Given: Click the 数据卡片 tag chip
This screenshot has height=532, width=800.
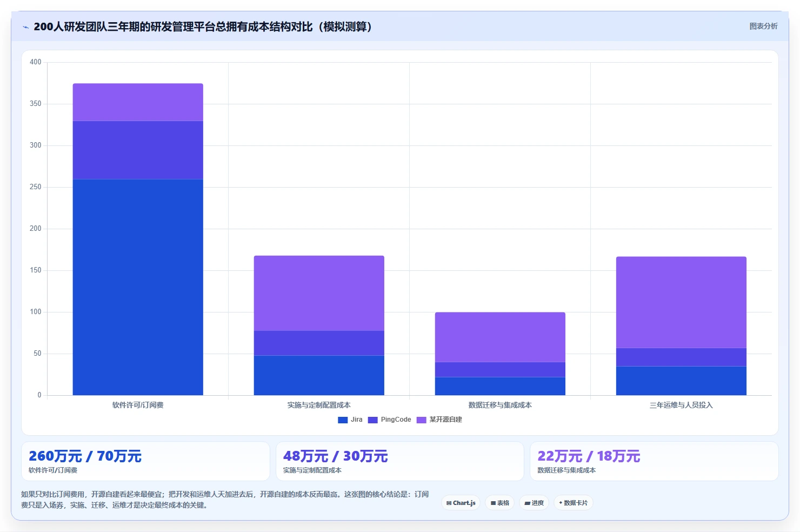Looking at the screenshot, I should point(574,503).
